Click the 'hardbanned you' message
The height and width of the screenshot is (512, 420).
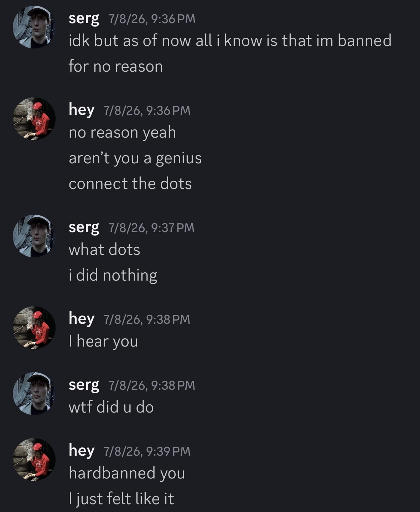[127, 473]
